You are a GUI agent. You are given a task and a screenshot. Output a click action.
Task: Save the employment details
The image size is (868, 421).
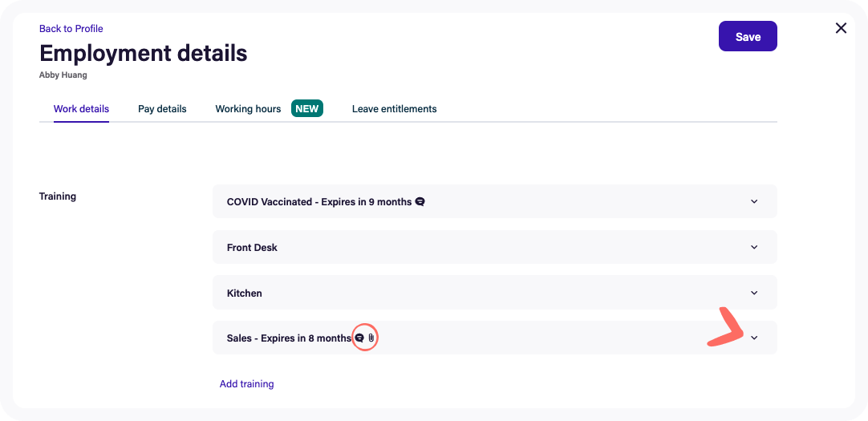click(x=748, y=37)
